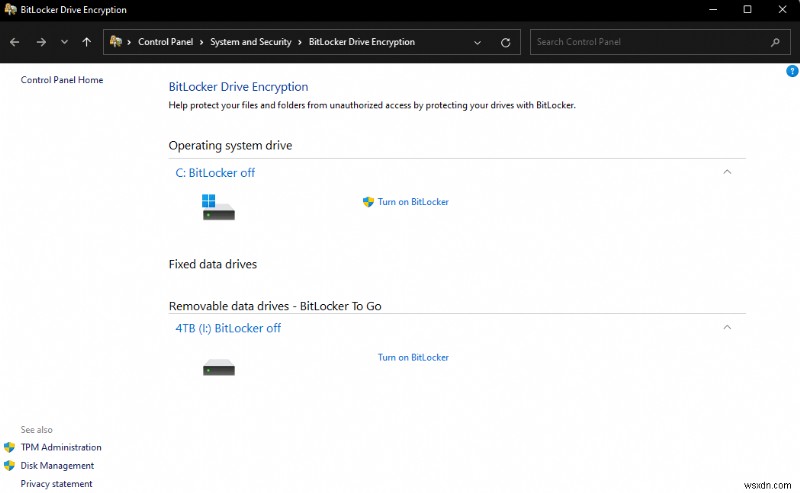Viewport: 800px width, 493px height.
Task: Click BitLocker Drive Encryption breadcrumb segment
Action: click(x=361, y=42)
